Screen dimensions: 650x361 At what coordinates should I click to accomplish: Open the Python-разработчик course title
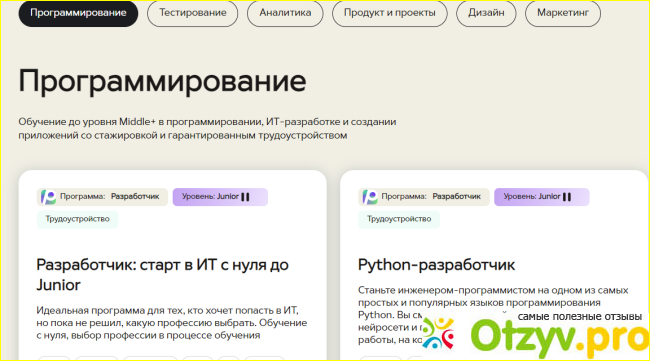click(x=437, y=265)
